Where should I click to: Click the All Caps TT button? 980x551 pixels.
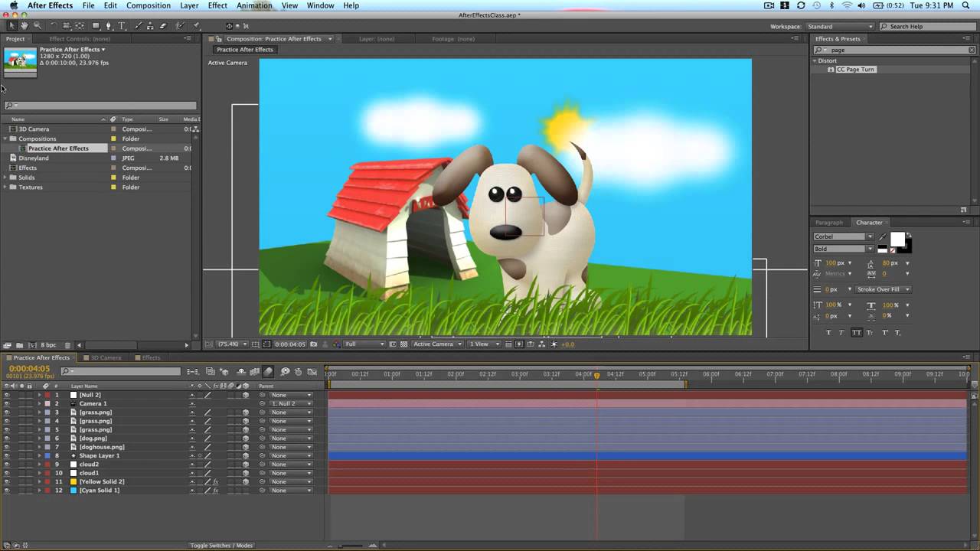[x=857, y=332]
